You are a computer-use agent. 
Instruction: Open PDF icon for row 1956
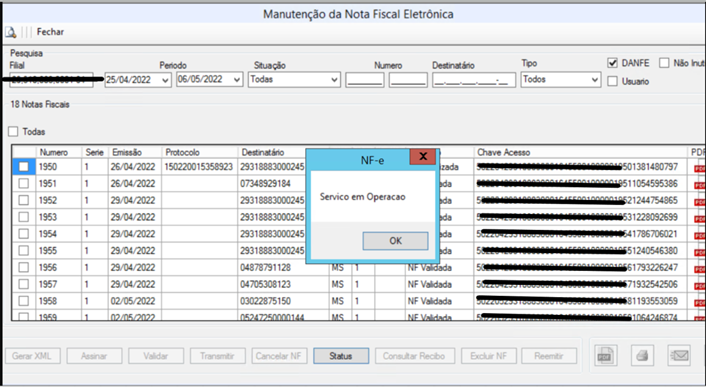(x=700, y=269)
